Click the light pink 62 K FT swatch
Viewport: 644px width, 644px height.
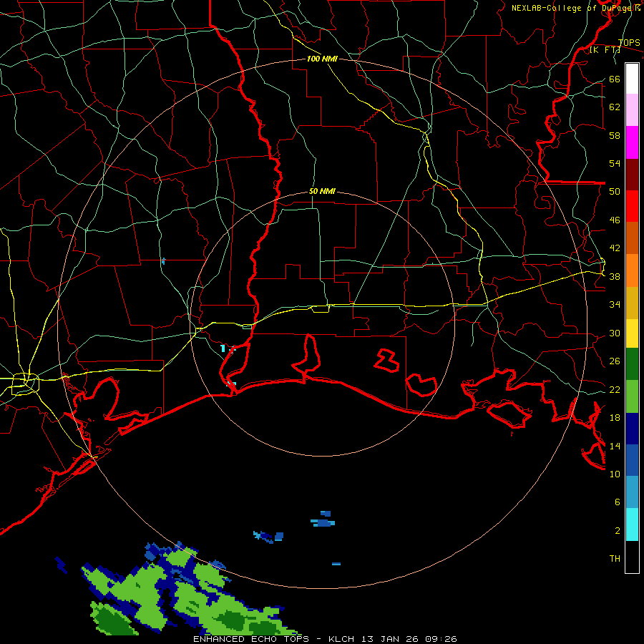[632, 109]
